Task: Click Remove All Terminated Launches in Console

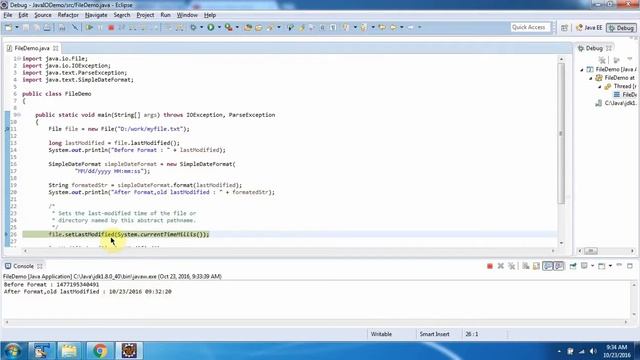Action: (511, 266)
